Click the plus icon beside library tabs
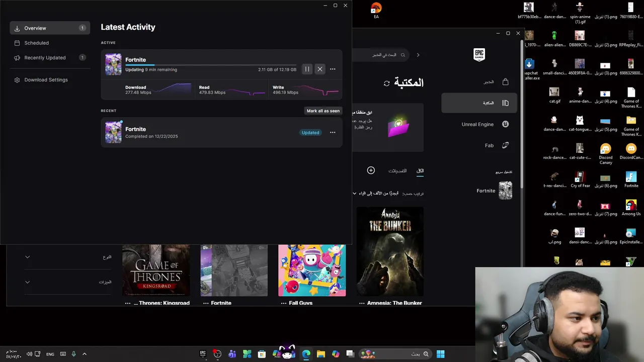Viewport: 644px width, 362px height. (371, 170)
